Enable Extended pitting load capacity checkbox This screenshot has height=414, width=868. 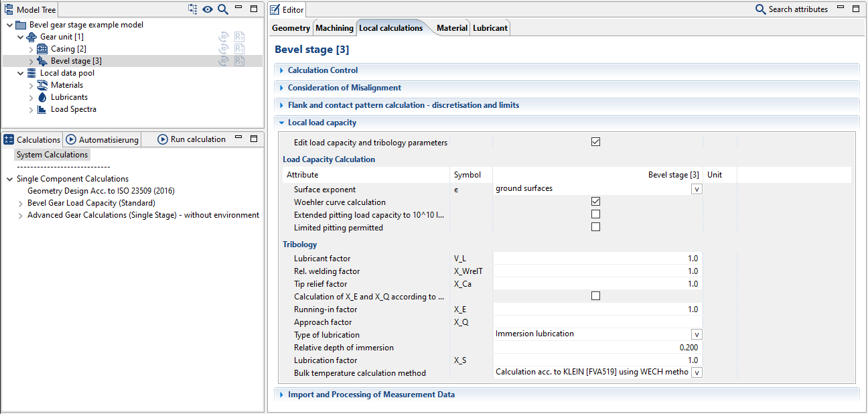click(x=595, y=214)
